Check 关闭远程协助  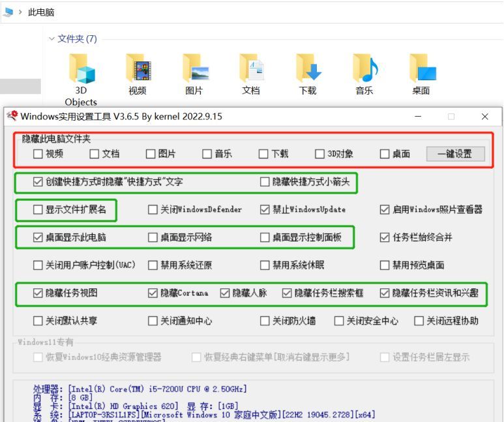(419, 321)
